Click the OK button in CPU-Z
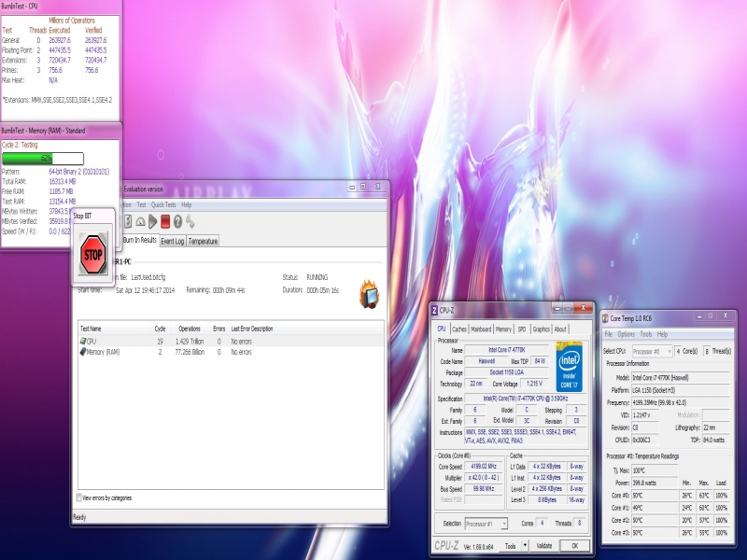The image size is (747, 560). 574,546
